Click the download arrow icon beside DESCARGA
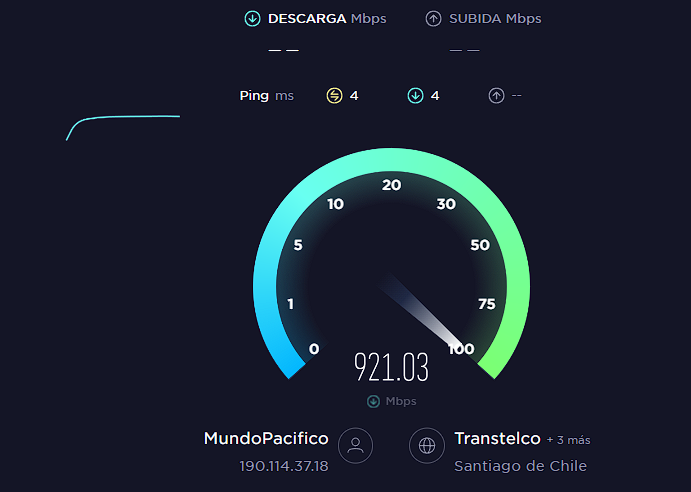 coord(253,19)
